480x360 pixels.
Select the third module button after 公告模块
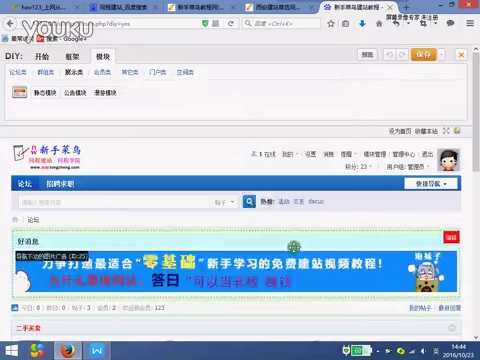(x=105, y=93)
